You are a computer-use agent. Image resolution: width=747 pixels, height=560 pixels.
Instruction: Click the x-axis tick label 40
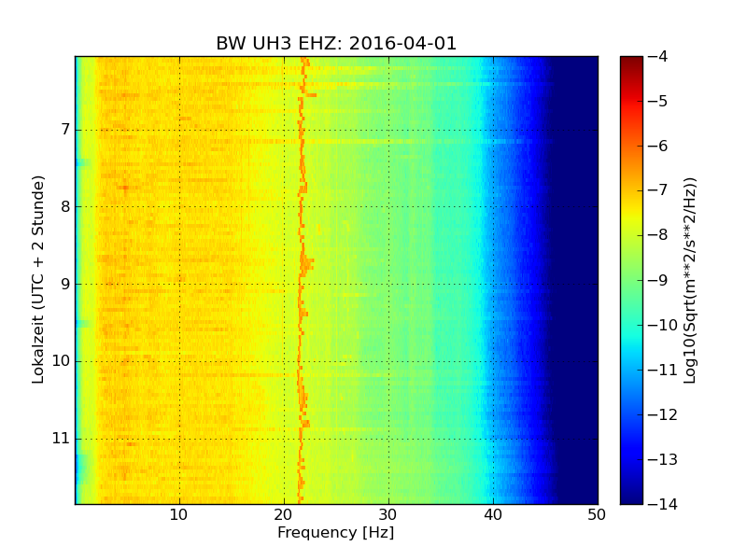[493, 515]
